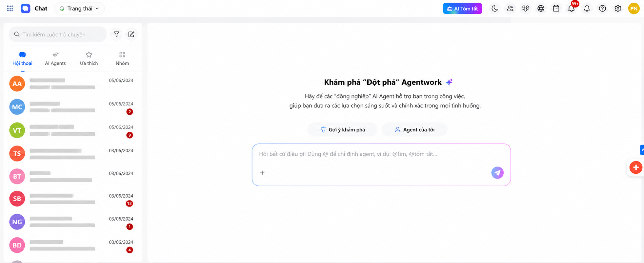The width and height of the screenshot is (644, 263).
Task: Click the globe language icon
Action: pyautogui.click(x=541, y=9)
